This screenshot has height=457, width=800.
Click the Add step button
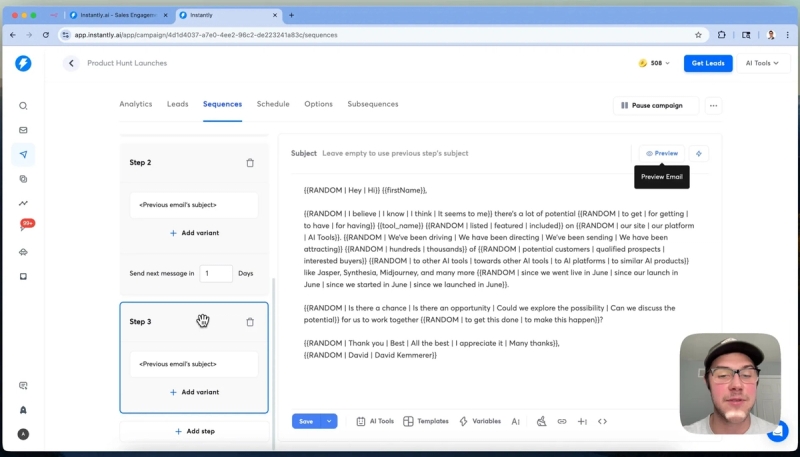tap(194, 431)
